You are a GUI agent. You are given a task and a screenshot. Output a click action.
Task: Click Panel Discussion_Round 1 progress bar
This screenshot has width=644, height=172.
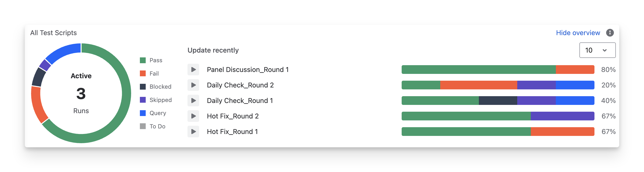(x=498, y=70)
